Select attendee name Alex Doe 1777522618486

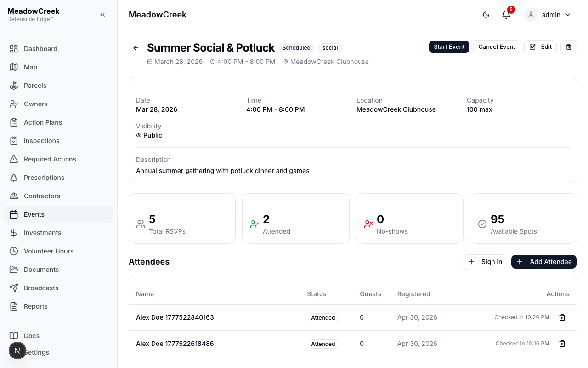[175, 344]
